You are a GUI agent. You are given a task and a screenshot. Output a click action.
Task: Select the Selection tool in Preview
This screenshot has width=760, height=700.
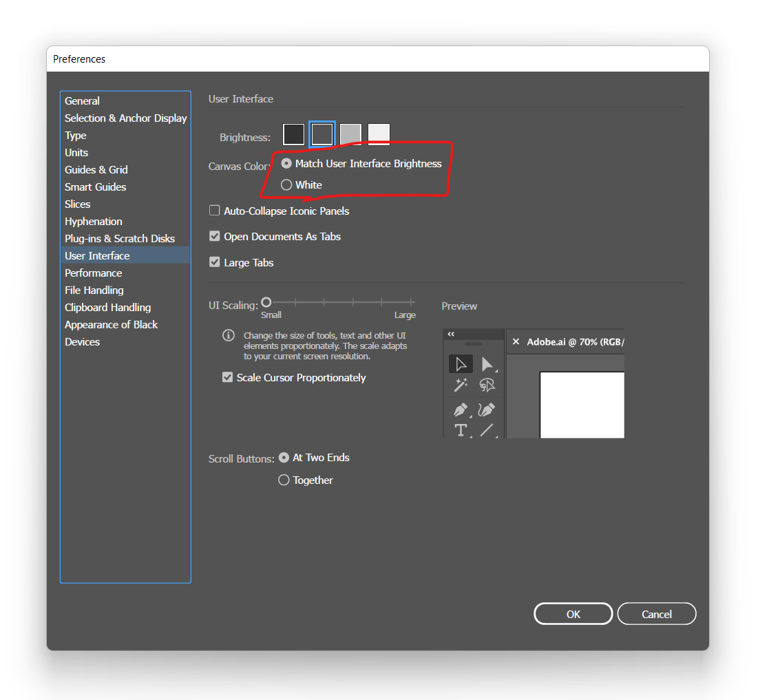click(461, 364)
